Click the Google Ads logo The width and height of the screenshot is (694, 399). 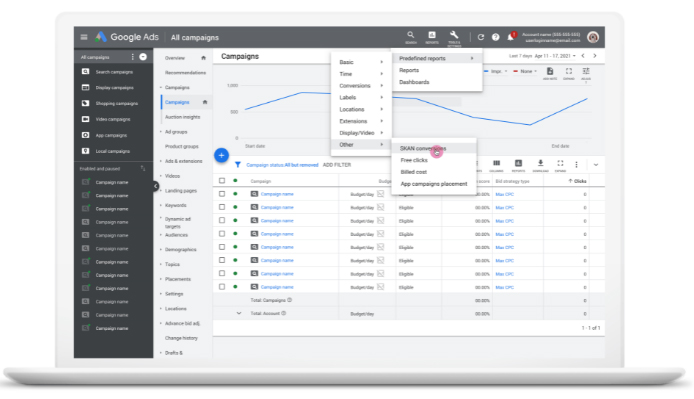click(127, 37)
